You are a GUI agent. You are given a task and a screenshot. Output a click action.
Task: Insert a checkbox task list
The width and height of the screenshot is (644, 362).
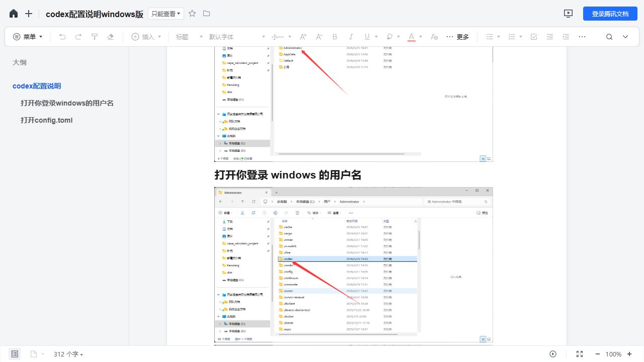pos(534,37)
